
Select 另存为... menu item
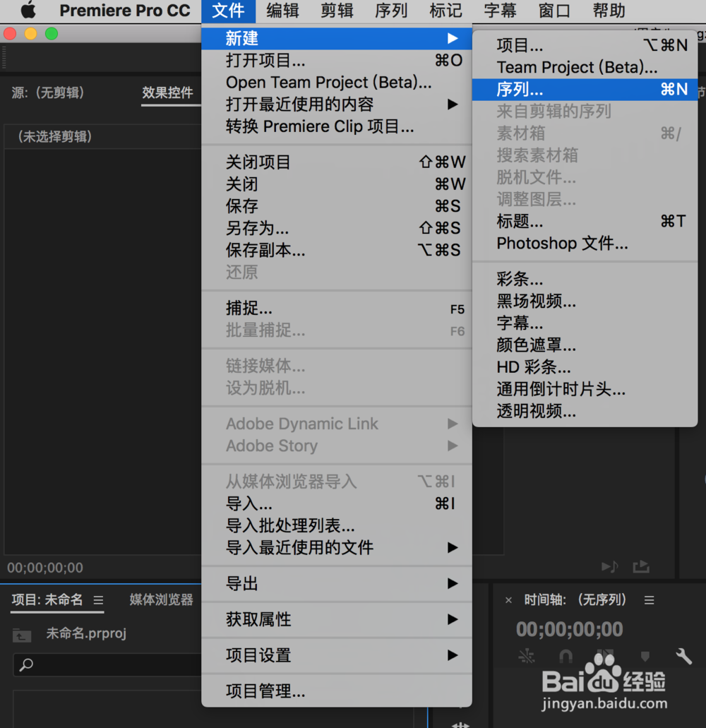[337, 229]
